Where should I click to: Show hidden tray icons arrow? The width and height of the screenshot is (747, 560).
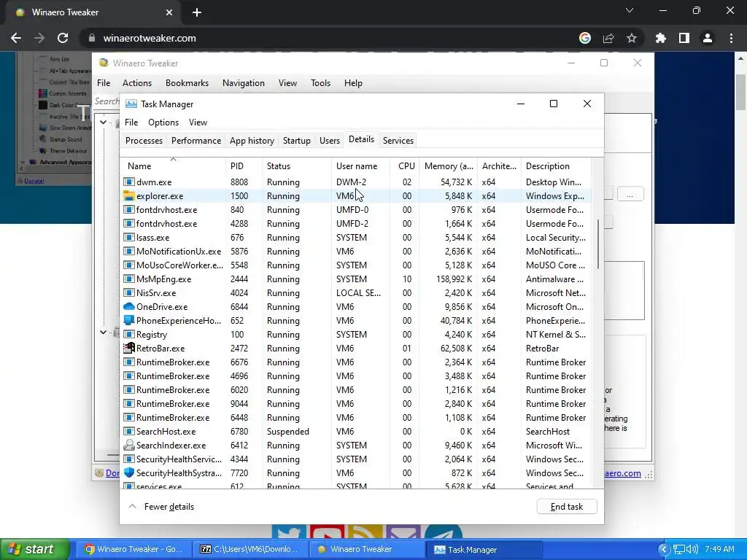click(x=664, y=549)
